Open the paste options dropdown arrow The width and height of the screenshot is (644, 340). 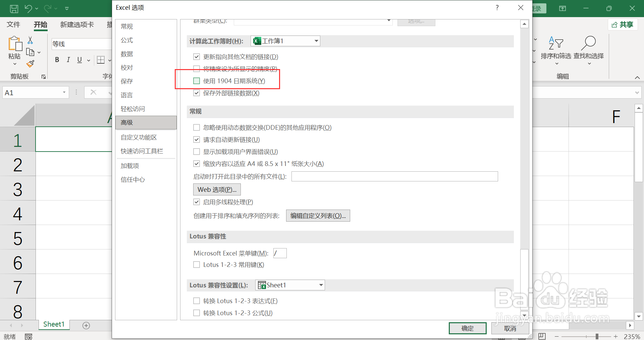(14, 64)
